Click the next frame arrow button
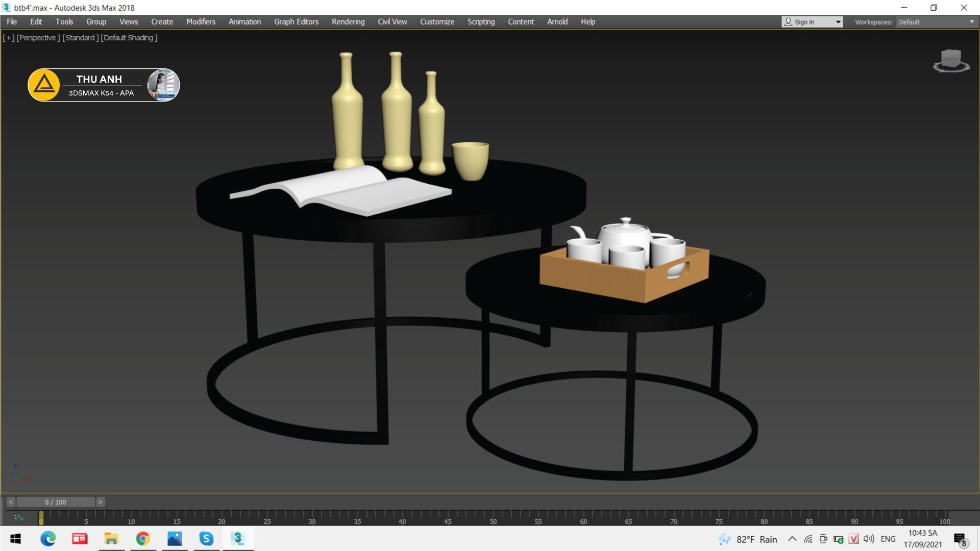 (x=101, y=502)
